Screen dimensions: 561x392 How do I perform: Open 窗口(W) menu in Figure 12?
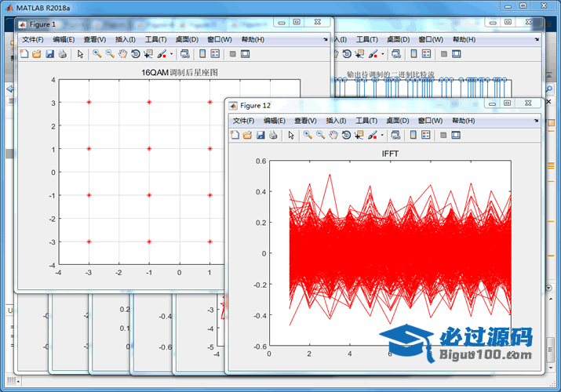[431, 121]
